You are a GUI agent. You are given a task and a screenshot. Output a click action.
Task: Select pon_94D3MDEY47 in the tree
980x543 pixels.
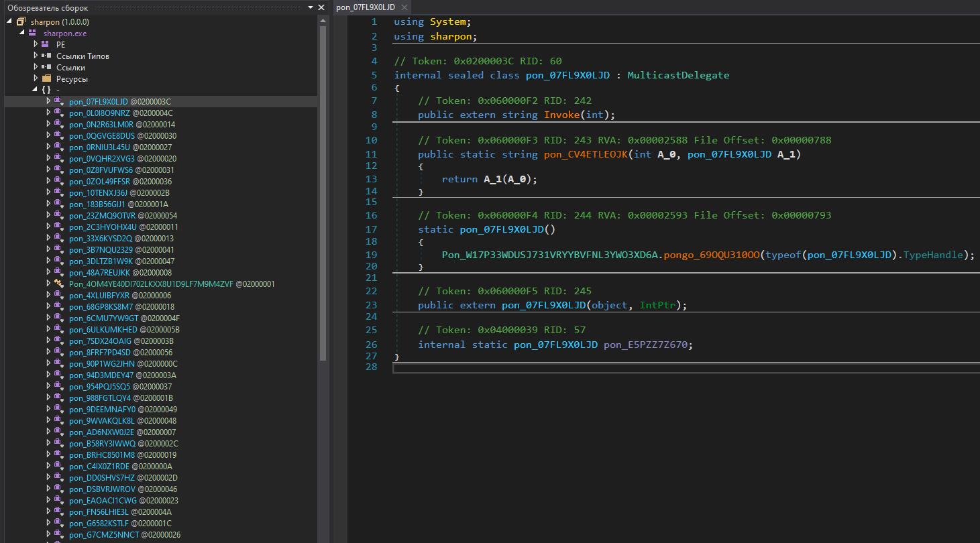coord(123,375)
